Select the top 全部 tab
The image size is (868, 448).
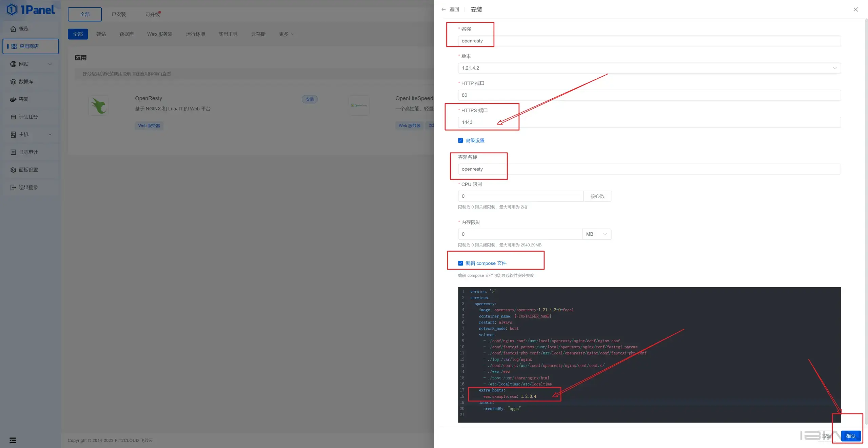coord(85,15)
